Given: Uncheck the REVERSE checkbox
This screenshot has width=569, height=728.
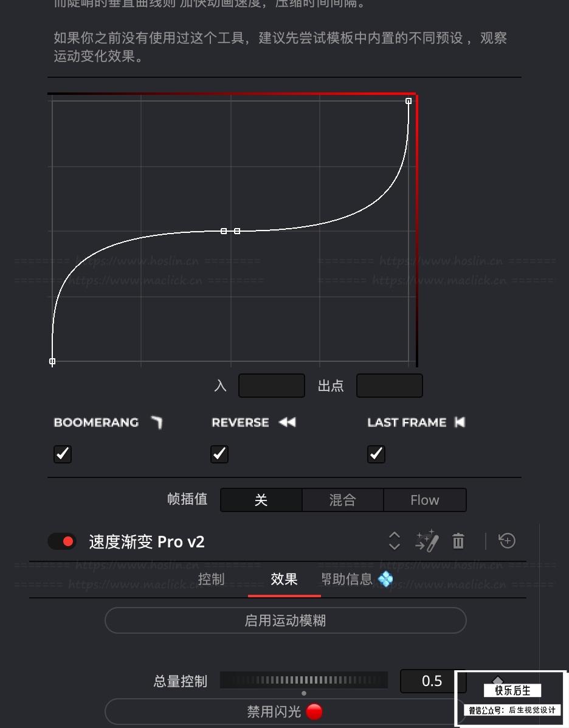Looking at the screenshot, I should pyautogui.click(x=219, y=454).
